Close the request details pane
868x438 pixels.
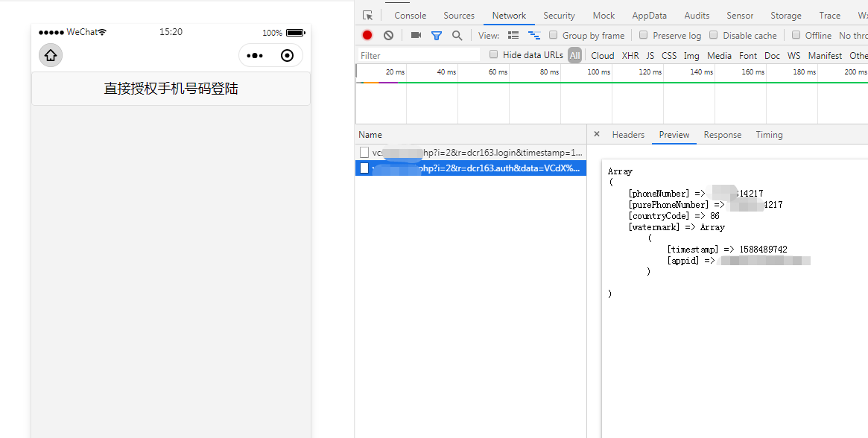click(596, 134)
